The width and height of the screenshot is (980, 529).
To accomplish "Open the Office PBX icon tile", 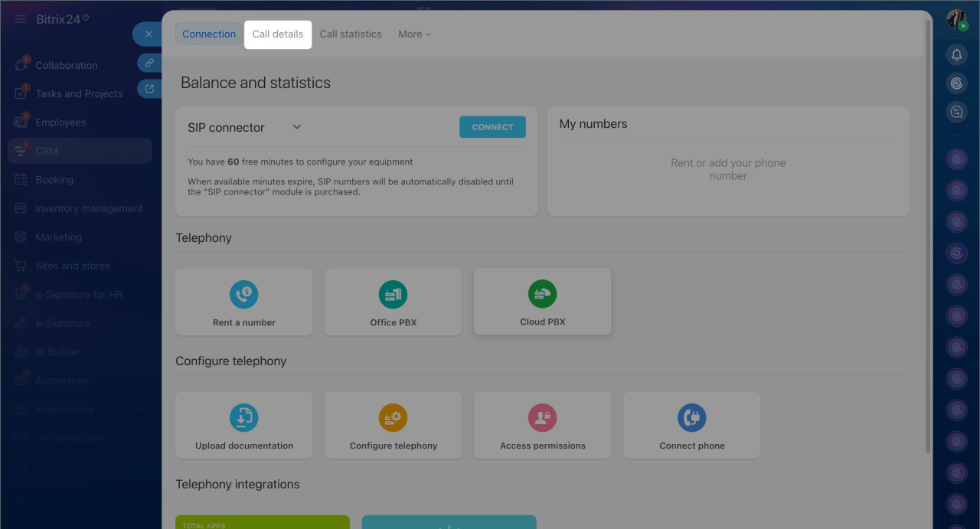I will coord(393,294).
